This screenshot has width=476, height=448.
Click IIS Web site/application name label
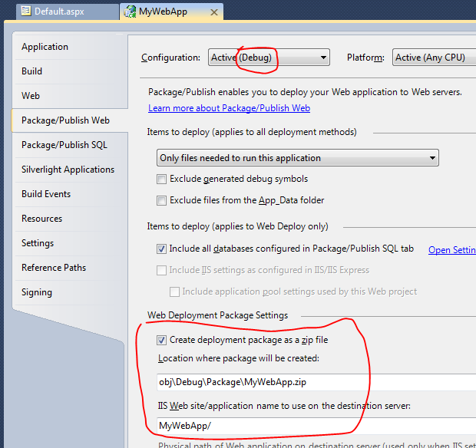point(284,406)
